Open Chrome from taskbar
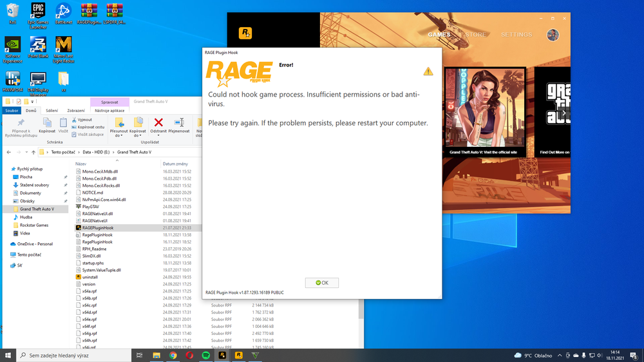This screenshot has height=362, width=644. (x=173, y=355)
